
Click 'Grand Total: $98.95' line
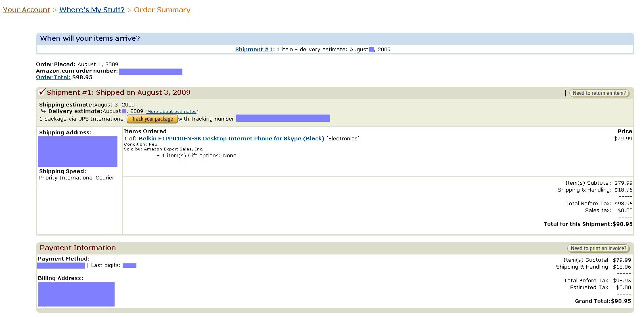click(603, 301)
